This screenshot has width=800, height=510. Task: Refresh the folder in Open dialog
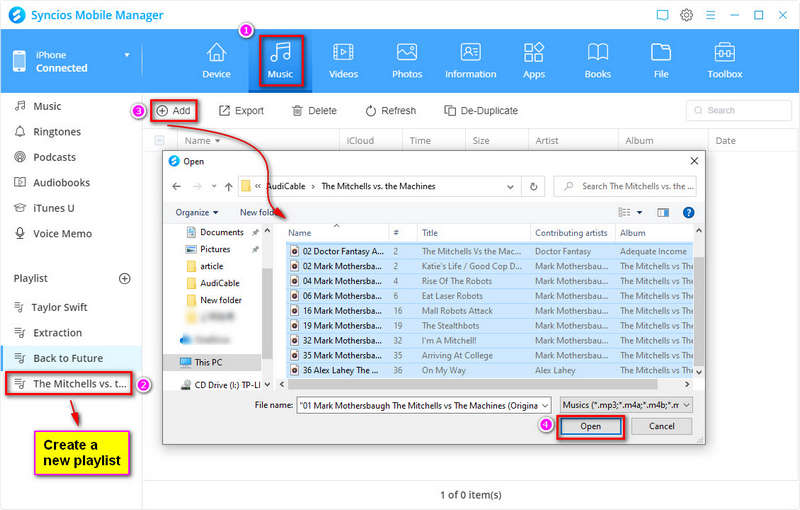[x=533, y=187]
